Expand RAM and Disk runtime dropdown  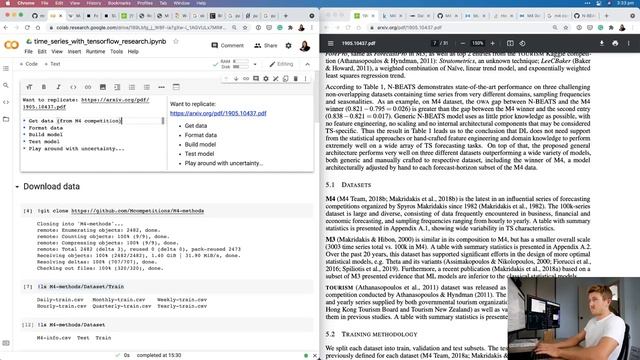[x=255, y=64]
